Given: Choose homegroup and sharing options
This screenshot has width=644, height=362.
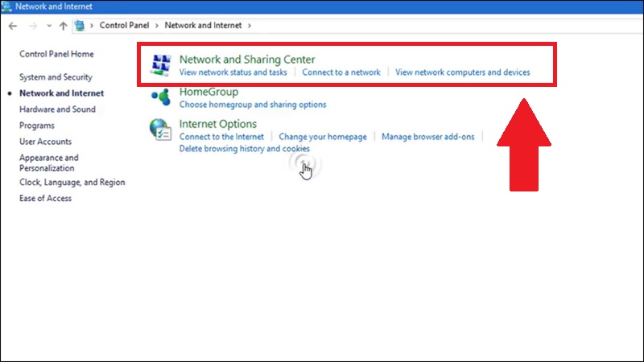Looking at the screenshot, I should [252, 105].
